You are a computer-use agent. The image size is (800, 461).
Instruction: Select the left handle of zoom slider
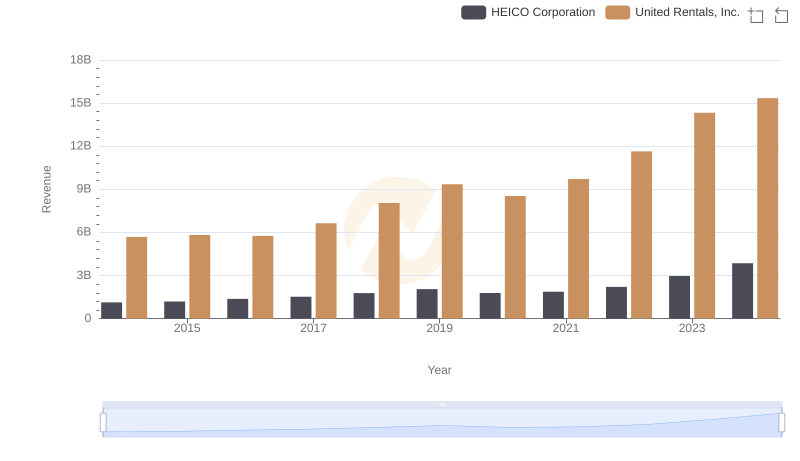tap(103, 423)
